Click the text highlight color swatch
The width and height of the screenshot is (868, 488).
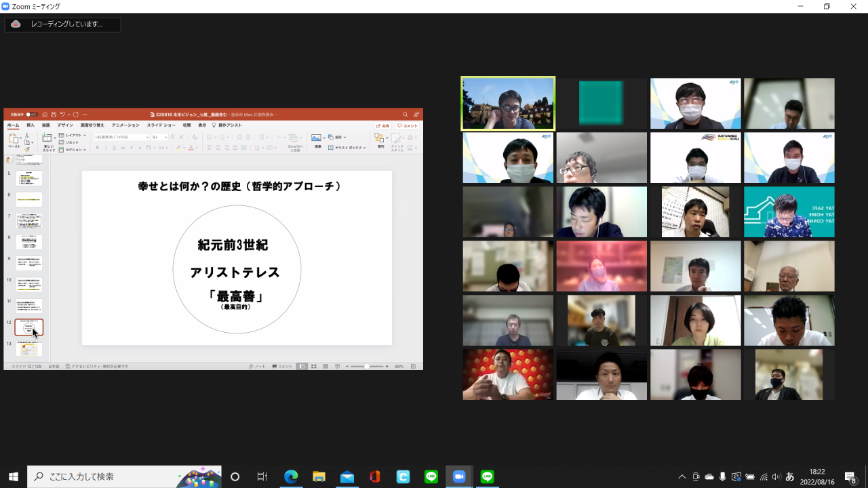point(178,148)
